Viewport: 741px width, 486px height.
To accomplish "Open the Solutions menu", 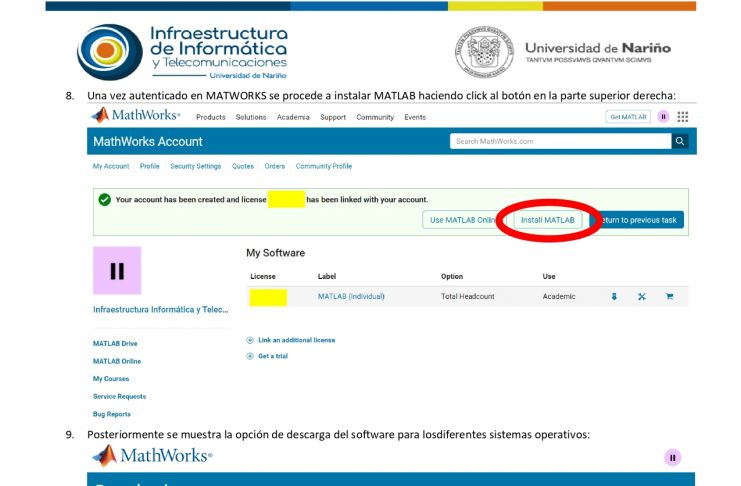I will 251,117.
